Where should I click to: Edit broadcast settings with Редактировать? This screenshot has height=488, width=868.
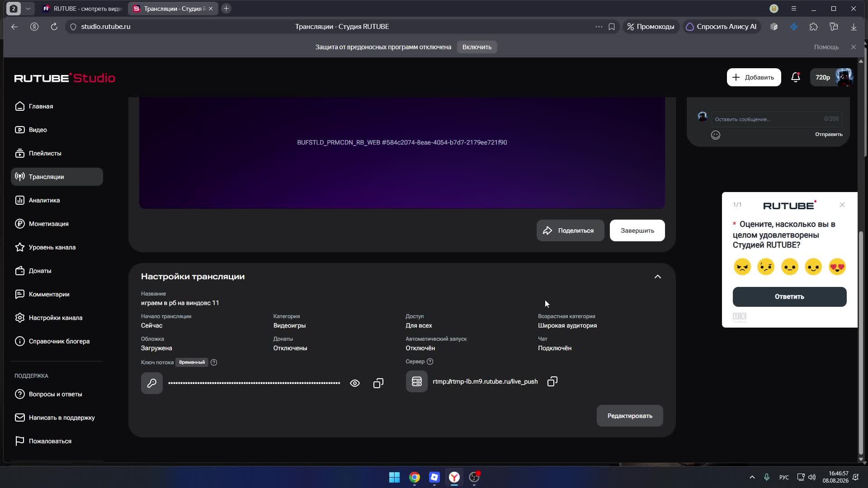630,416
